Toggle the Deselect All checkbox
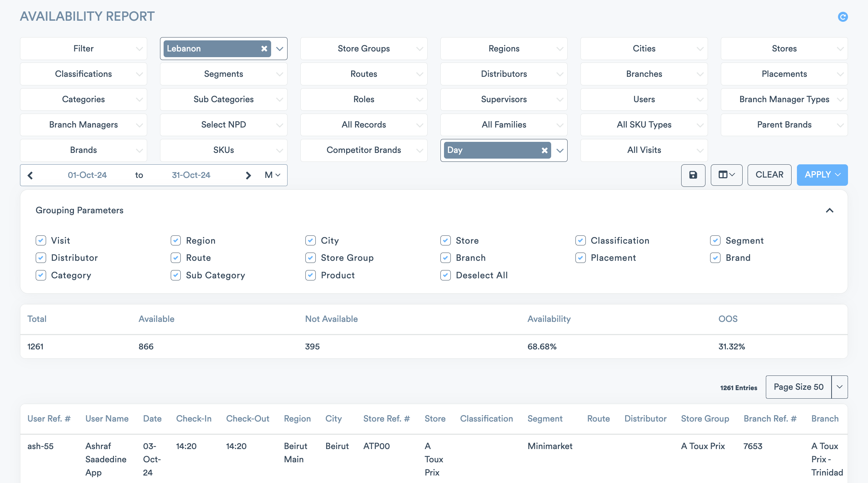The width and height of the screenshot is (868, 483). pos(445,275)
